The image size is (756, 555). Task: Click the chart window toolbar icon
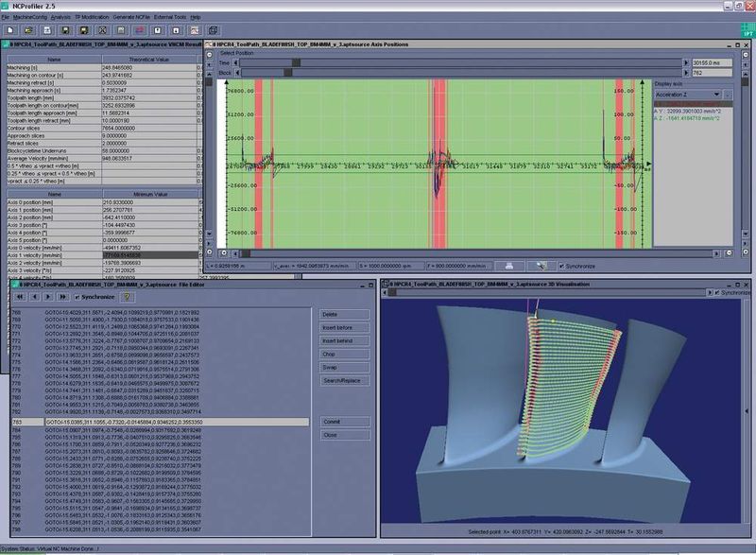(x=195, y=30)
